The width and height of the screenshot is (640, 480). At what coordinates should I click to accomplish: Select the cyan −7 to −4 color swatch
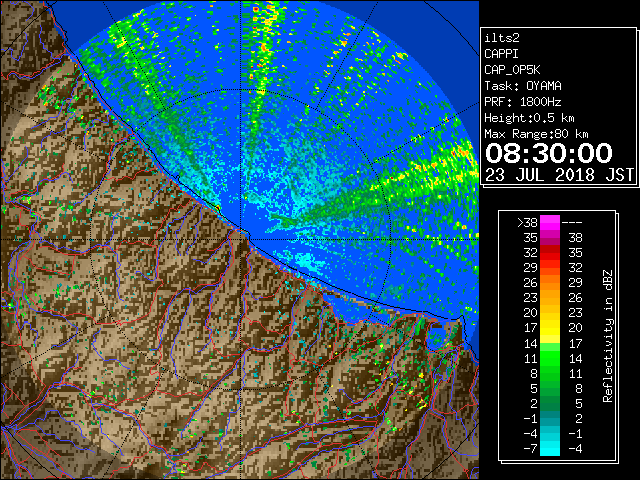point(550,448)
